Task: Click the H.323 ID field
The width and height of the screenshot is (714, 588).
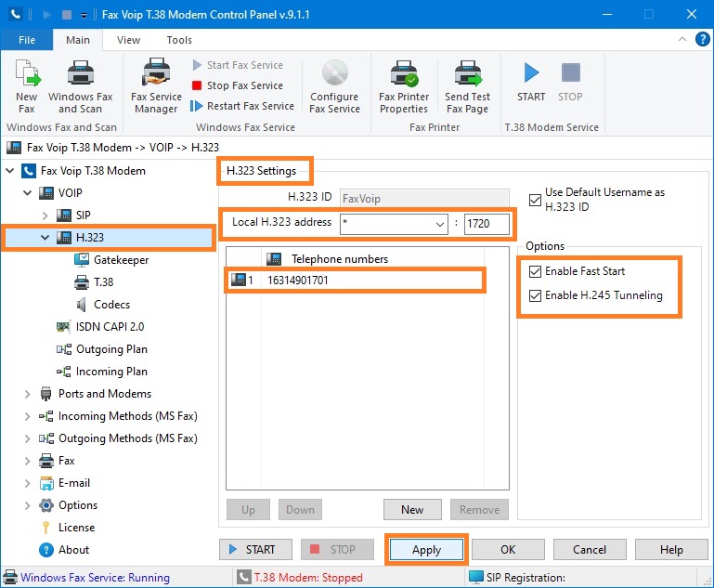Action: coord(424,199)
